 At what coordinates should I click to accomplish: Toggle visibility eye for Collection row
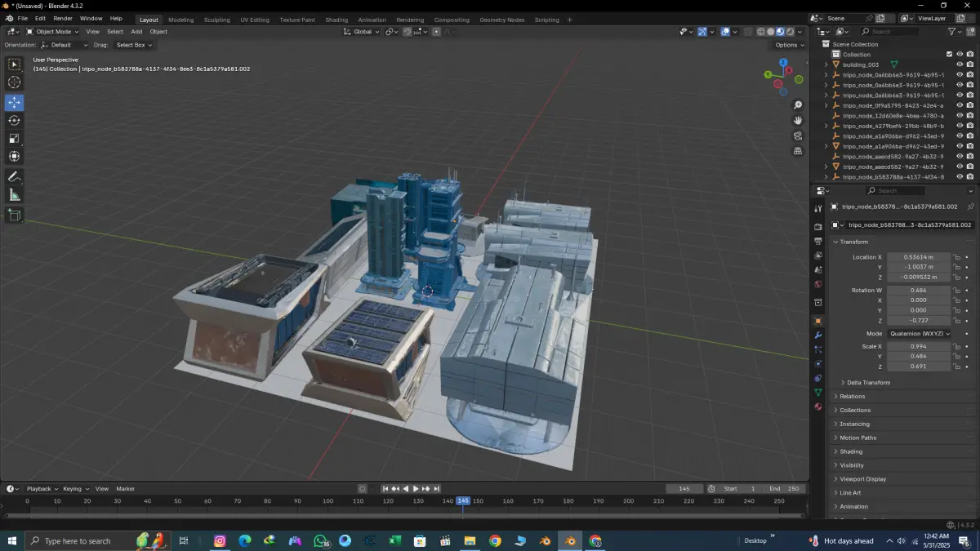960,55
